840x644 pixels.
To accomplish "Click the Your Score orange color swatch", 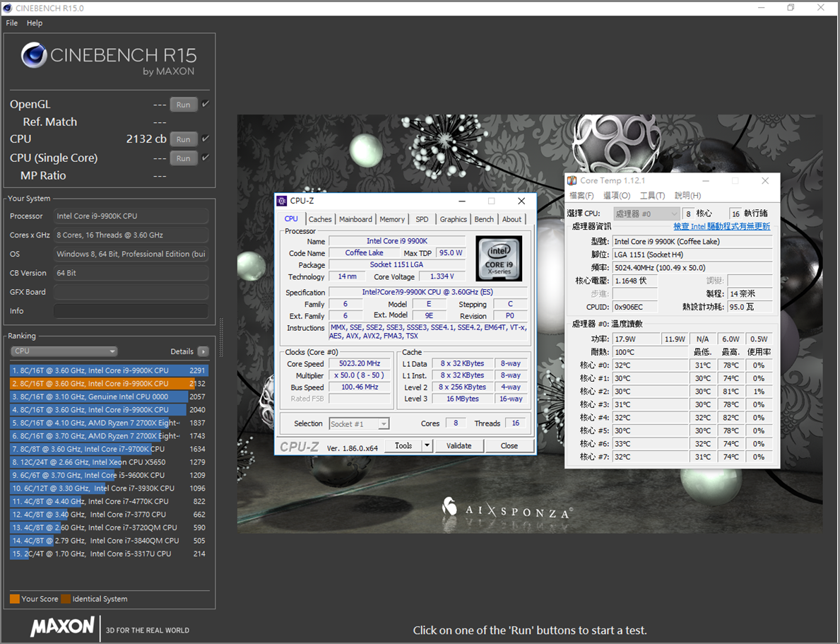I will 14,599.
